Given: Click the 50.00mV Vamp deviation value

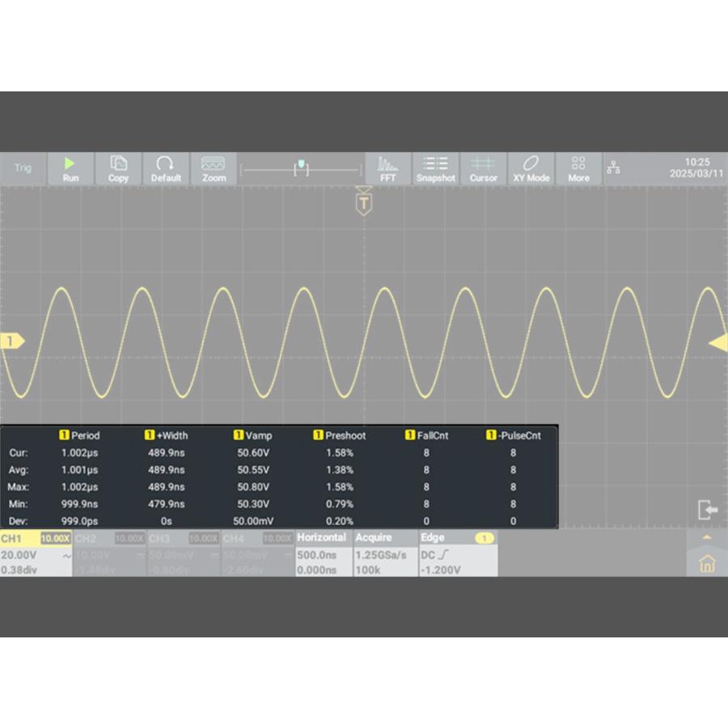Looking at the screenshot, I should [253, 521].
